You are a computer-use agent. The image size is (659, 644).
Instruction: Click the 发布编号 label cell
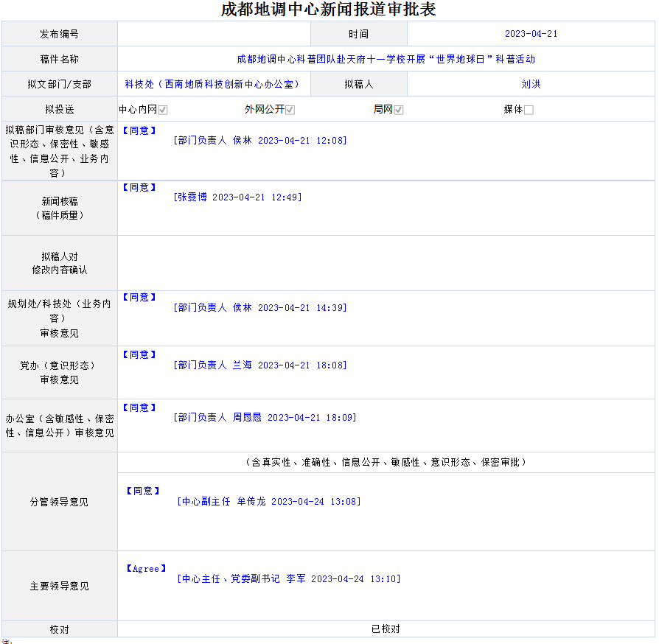(x=59, y=34)
